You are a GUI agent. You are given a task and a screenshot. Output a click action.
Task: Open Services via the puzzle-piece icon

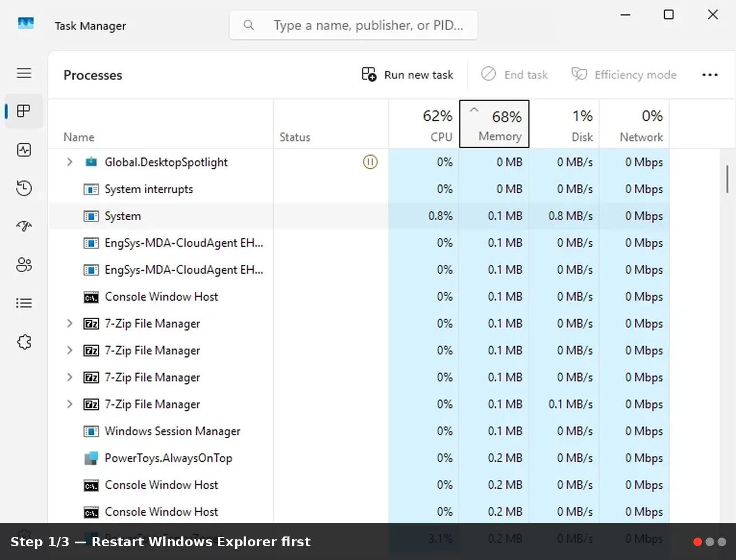(24, 342)
